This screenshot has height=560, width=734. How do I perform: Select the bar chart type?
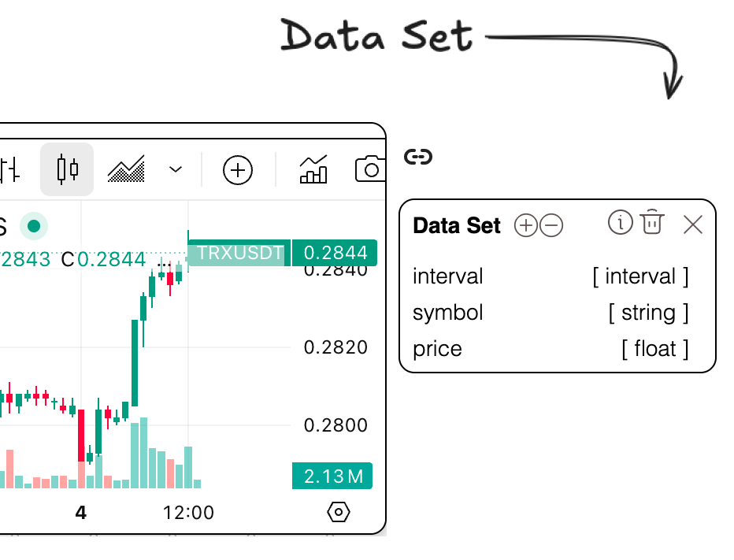pyautogui.click(x=9, y=169)
